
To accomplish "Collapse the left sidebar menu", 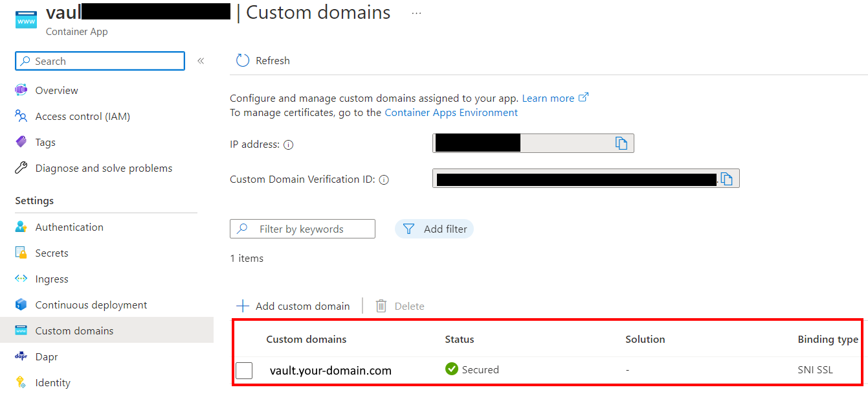I will [x=201, y=61].
